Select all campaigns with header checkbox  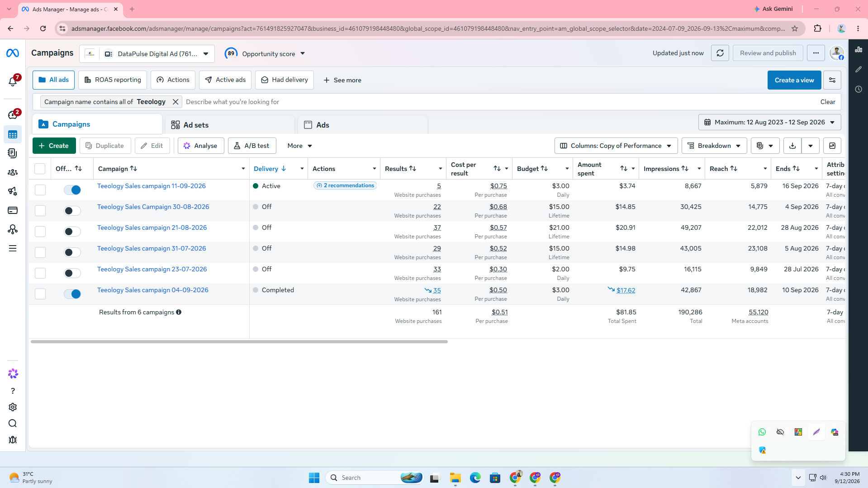(x=40, y=169)
